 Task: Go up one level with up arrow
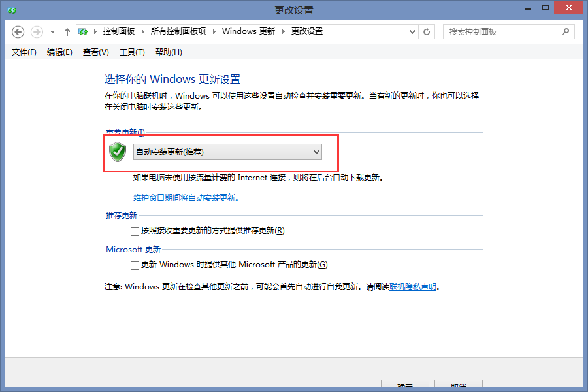67,32
